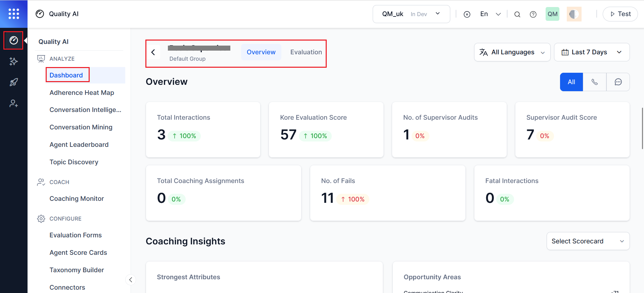This screenshot has height=293, width=644.
Task: Click the target record icon in the header
Action: coord(467,14)
